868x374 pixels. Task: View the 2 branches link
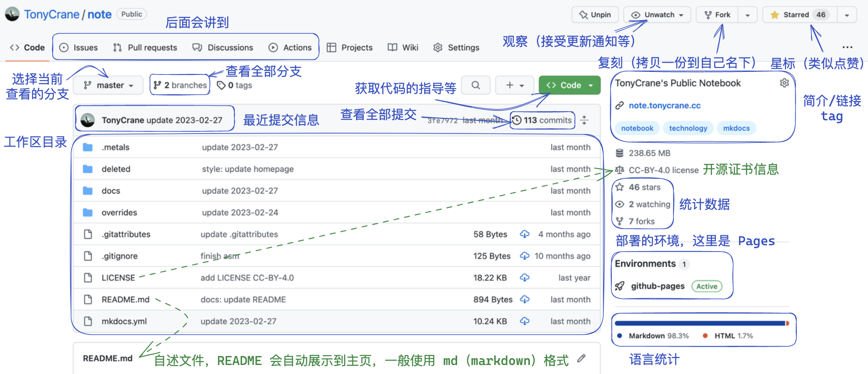[x=180, y=85]
